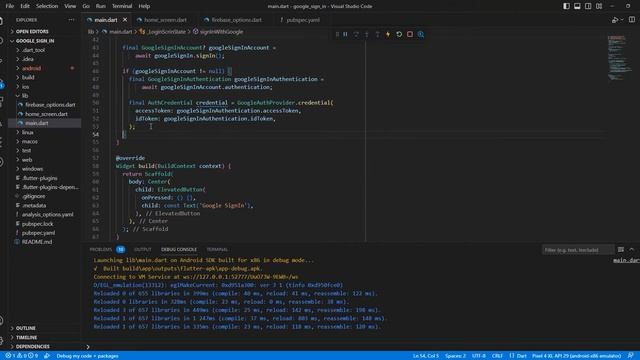The width and height of the screenshot is (640, 360).
Task: Toggle primary side bar layout icon
Action: click(x=566, y=6)
